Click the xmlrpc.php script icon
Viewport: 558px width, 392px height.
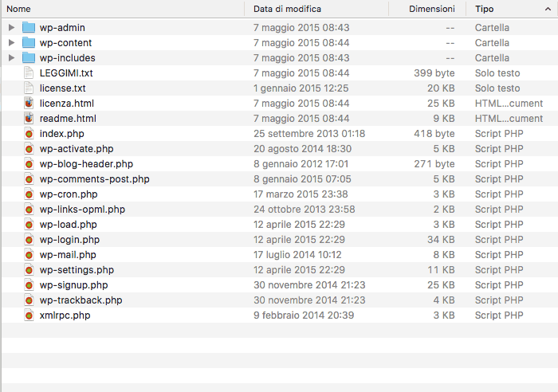pyautogui.click(x=29, y=316)
